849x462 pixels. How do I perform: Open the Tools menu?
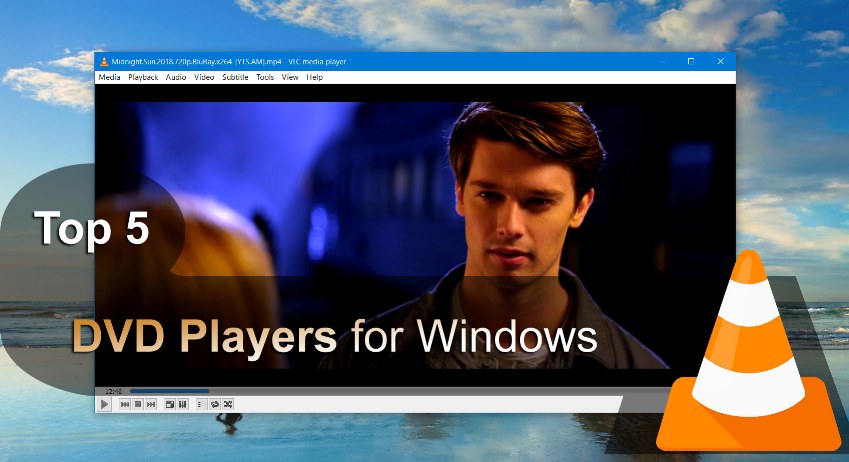pyautogui.click(x=265, y=77)
